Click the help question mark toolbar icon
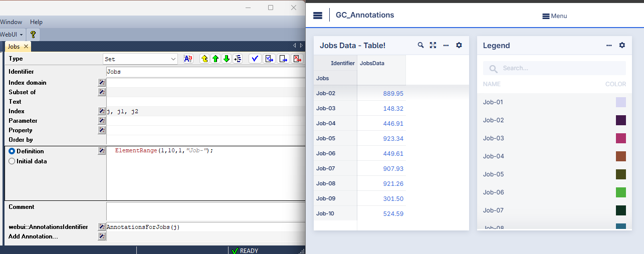Screen dimensions: 644x254 tap(33, 35)
